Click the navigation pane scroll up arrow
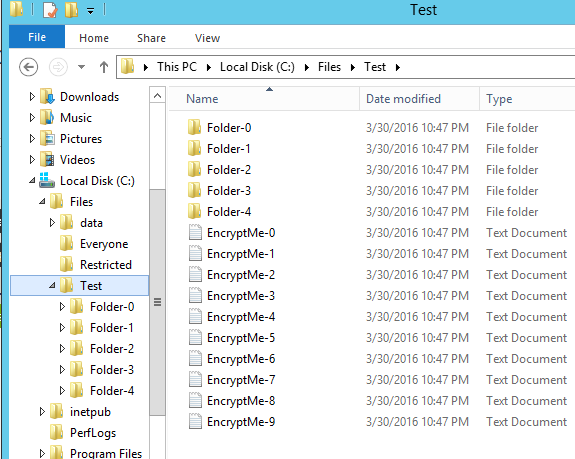The width and height of the screenshot is (575, 459). (158, 96)
